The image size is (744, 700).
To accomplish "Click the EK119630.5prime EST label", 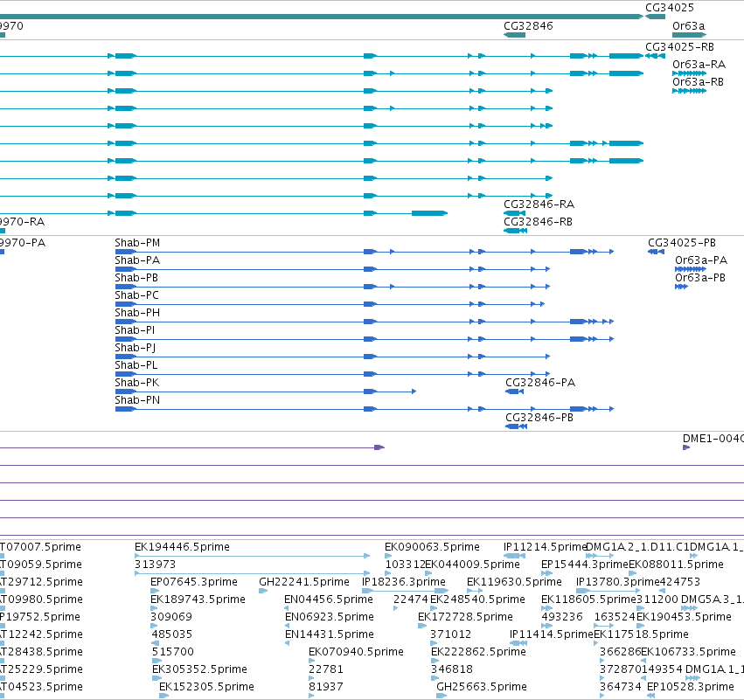I will coord(514,582).
